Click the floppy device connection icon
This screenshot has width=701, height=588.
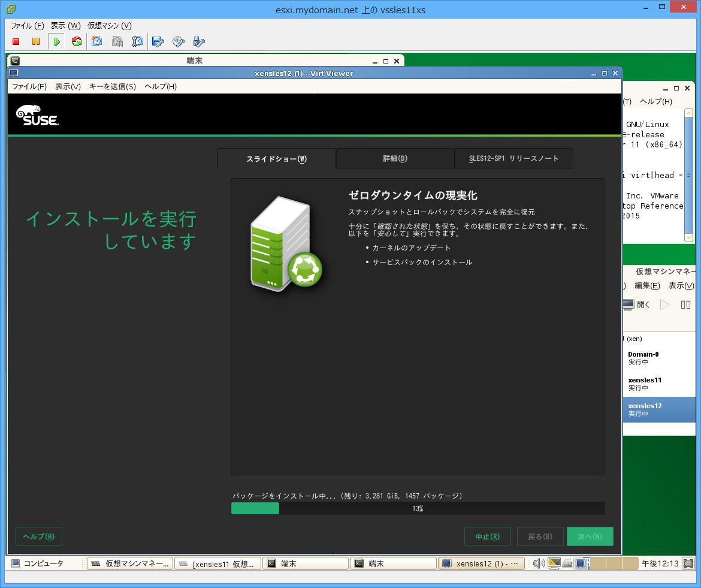(x=158, y=41)
